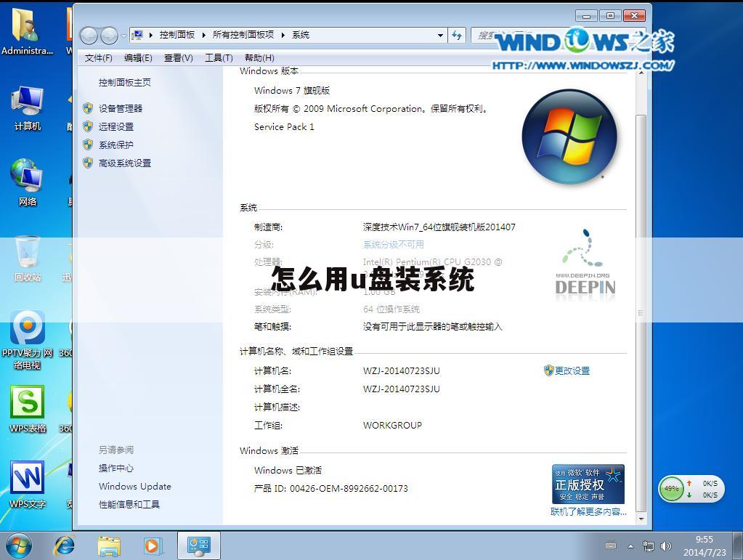Click the WORKGROUP value

point(392,425)
